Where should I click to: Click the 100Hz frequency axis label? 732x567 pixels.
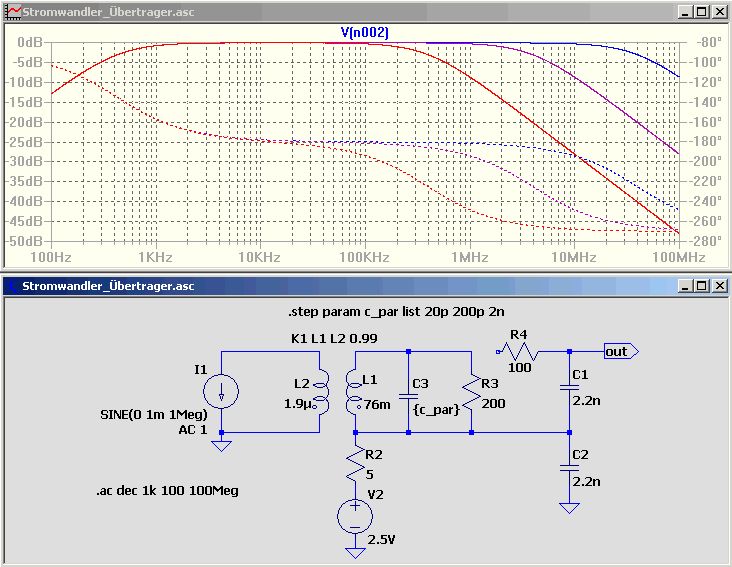[51, 257]
